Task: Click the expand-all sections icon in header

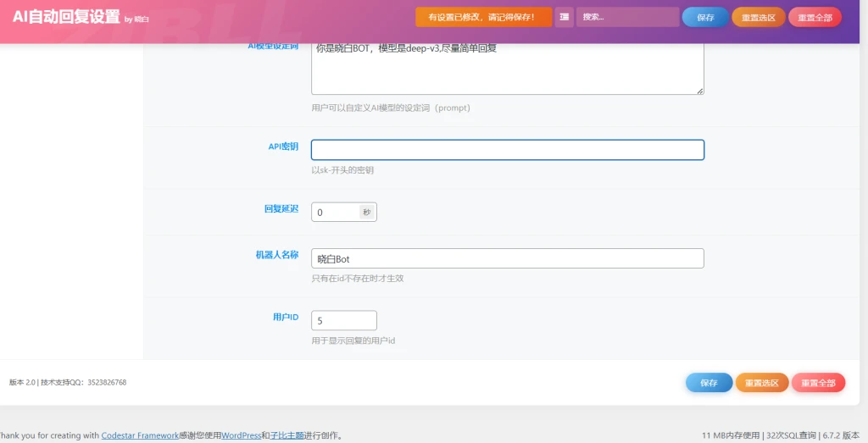Action: tap(564, 17)
